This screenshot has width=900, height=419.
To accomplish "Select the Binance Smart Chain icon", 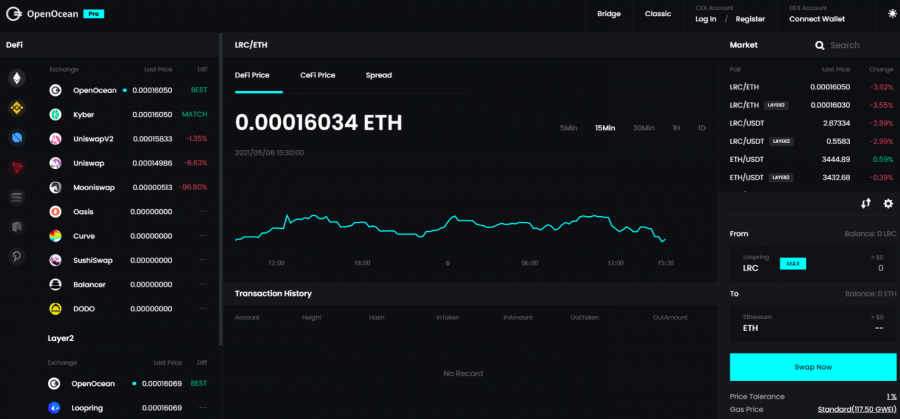I will point(17,107).
